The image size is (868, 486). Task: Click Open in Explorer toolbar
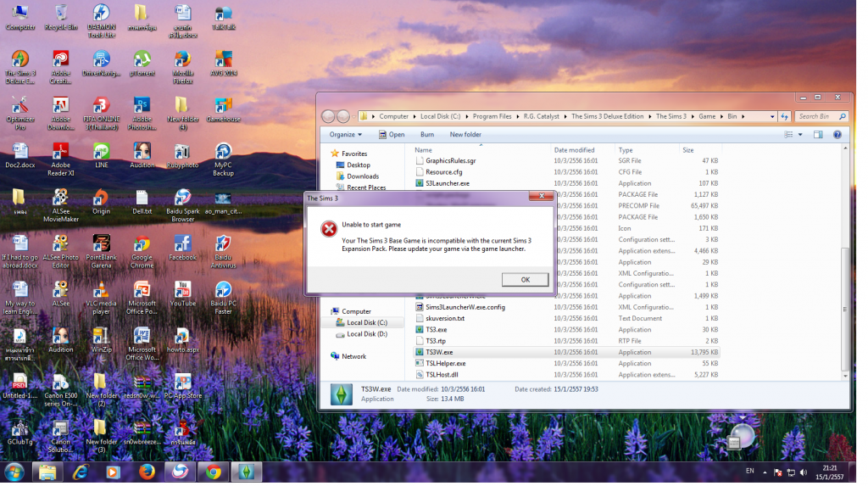click(392, 135)
